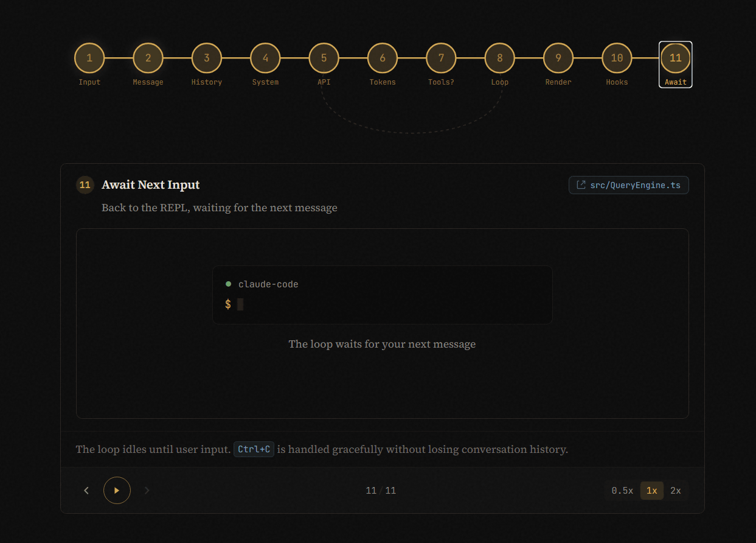756x543 pixels.
Task: Click the next step right chevron
Action: click(x=147, y=491)
